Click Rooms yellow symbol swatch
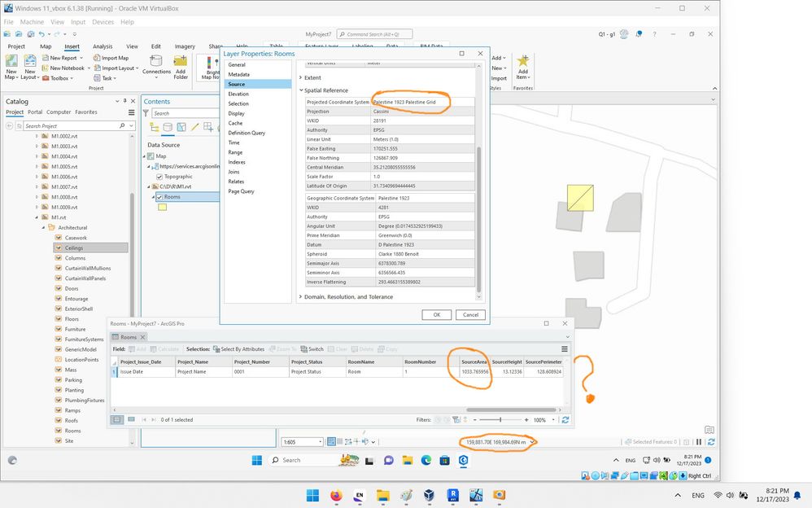Viewport: 812px width, 508px height. [163, 208]
